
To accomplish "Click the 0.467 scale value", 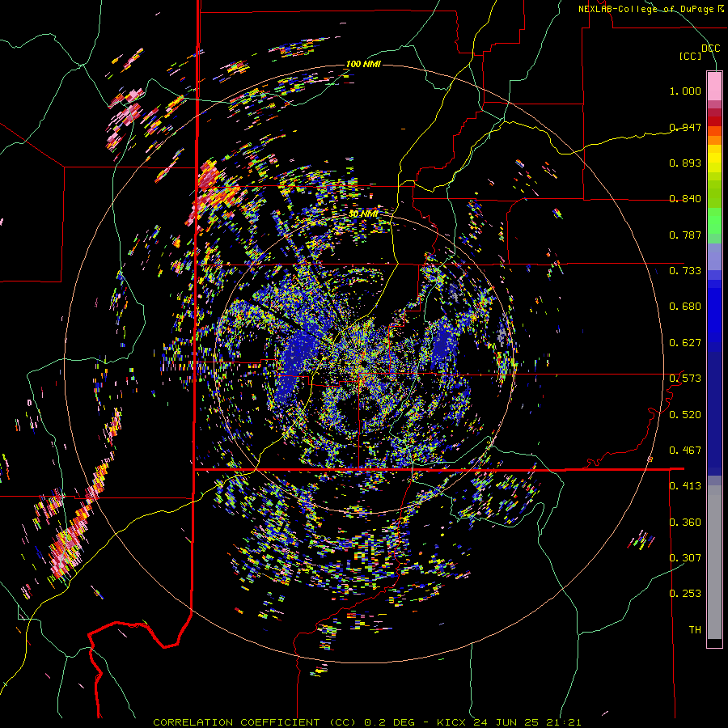I will (x=685, y=451).
